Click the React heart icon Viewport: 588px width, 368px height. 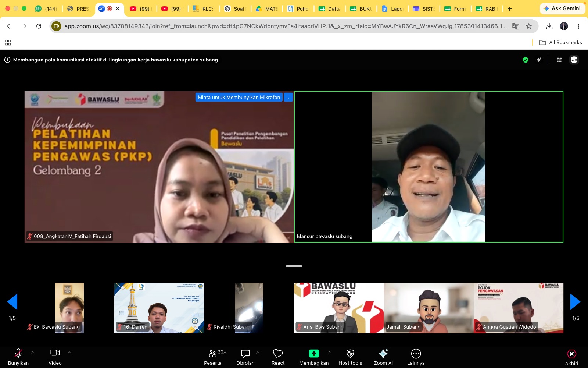[278, 357]
